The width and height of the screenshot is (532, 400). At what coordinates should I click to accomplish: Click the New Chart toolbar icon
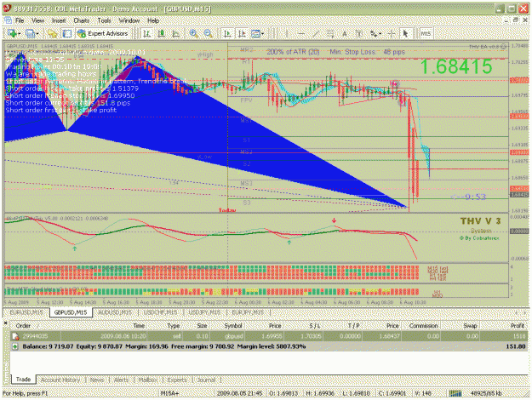[x=12, y=33]
